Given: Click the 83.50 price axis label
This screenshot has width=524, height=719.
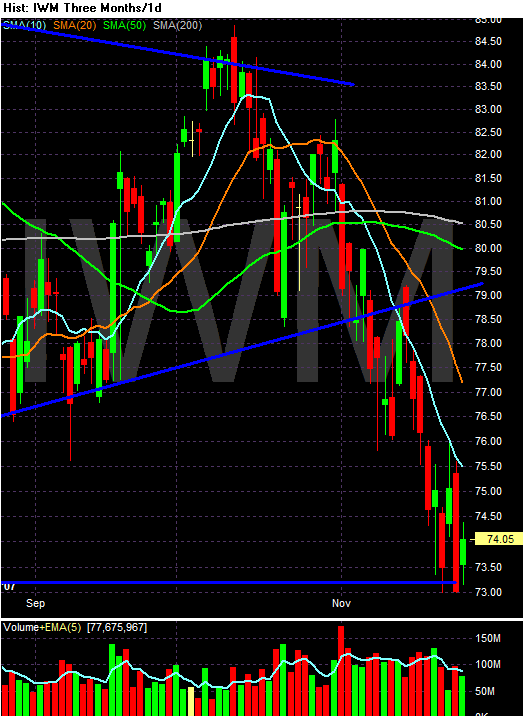Looking at the screenshot, I should tap(488, 86).
